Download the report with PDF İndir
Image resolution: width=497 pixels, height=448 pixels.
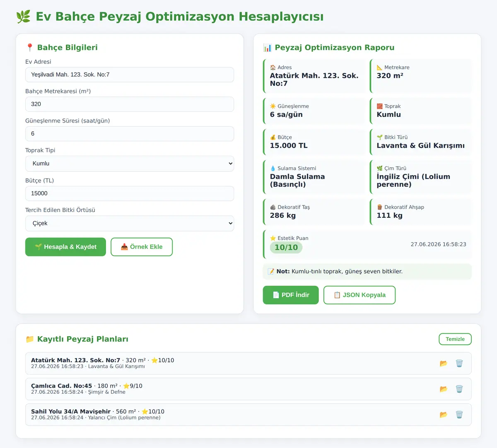[x=291, y=295]
